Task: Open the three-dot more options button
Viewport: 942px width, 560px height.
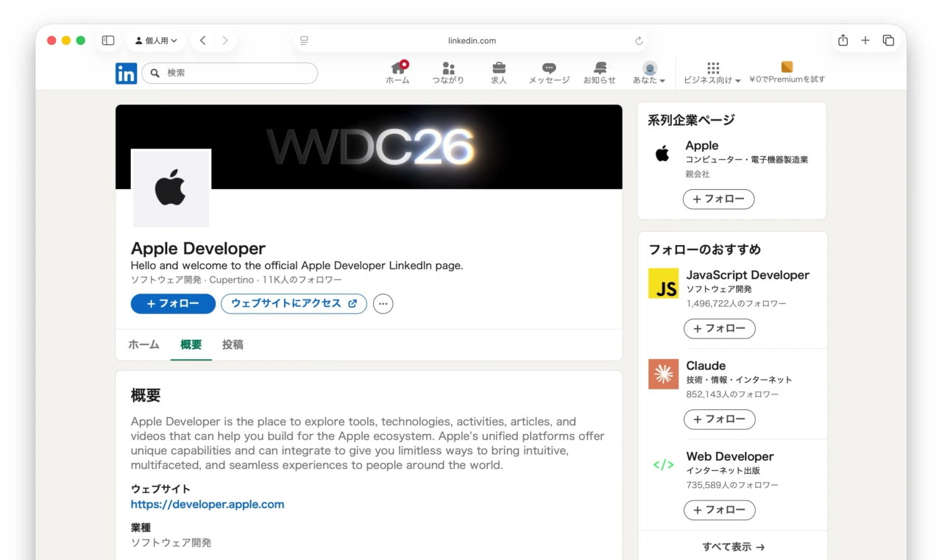Action: coord(383,303)
